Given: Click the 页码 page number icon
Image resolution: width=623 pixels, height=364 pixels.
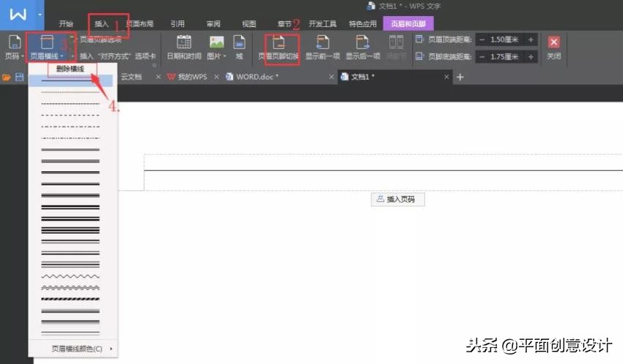Looking at the screenshot, I should [15, 42].
